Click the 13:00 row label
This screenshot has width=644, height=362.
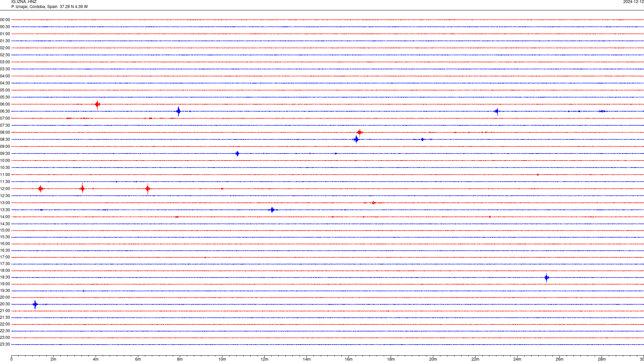click(5, 203)
